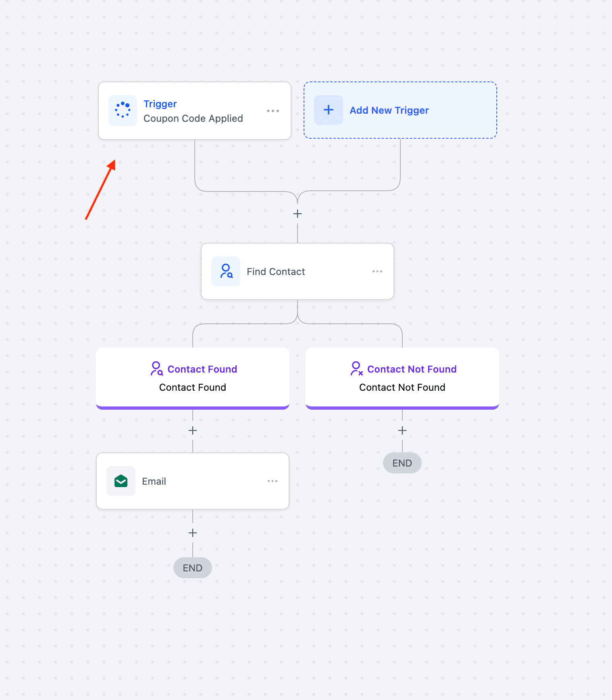Click the black Contact Not Found subtitle
The width and height of the screenshot is (612, 700).
(402, 387)
